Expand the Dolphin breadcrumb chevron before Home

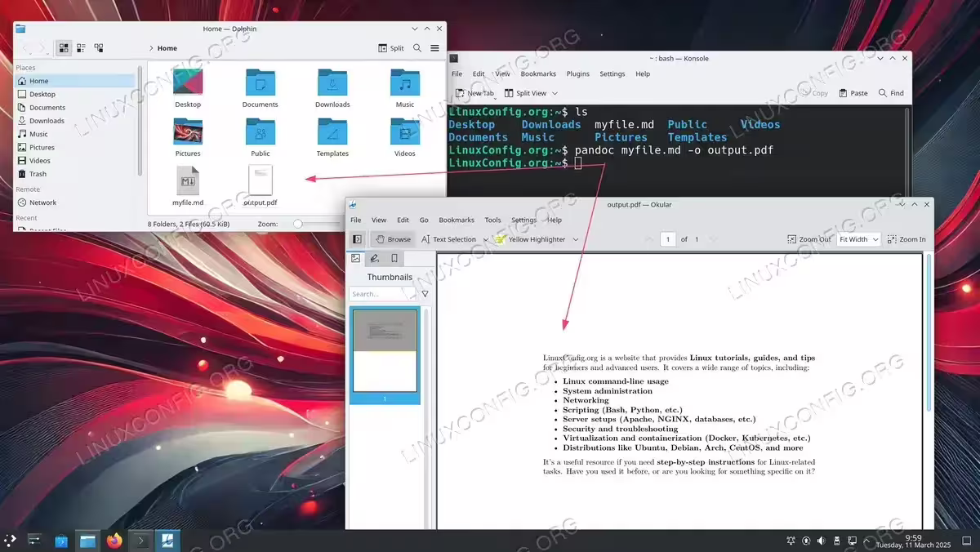click(152, 48)
